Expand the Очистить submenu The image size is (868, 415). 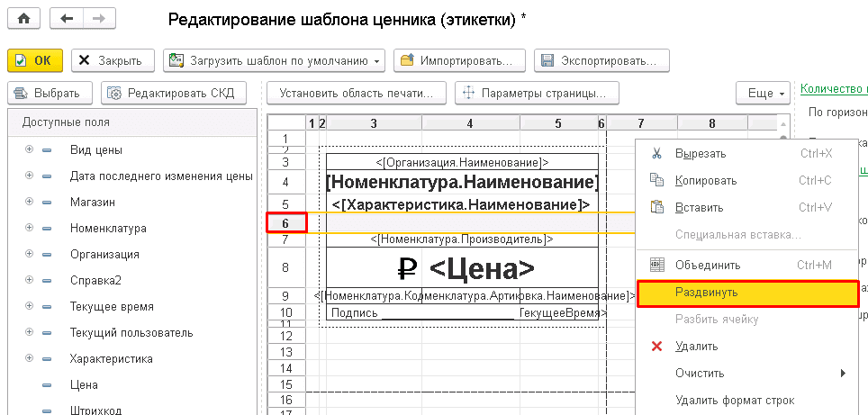(x=843, y=373)
